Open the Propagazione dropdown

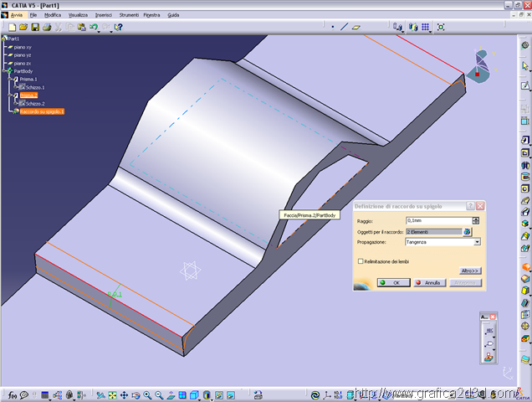pyautogui.click(x=477, y=242)
